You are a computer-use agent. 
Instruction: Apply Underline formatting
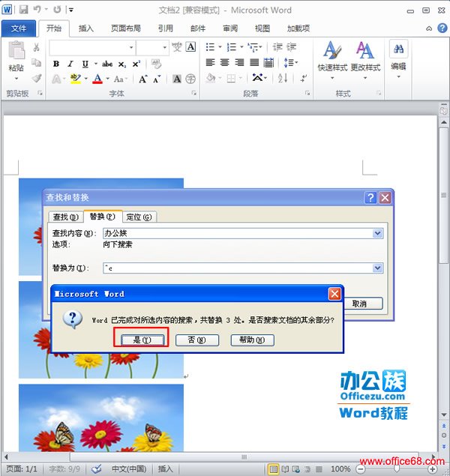coord(85,64)
